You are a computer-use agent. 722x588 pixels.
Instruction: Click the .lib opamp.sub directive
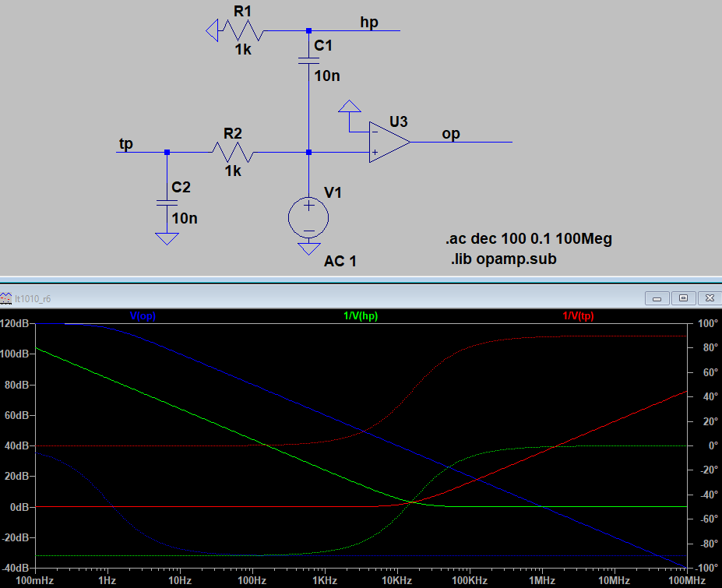[503, 259]
